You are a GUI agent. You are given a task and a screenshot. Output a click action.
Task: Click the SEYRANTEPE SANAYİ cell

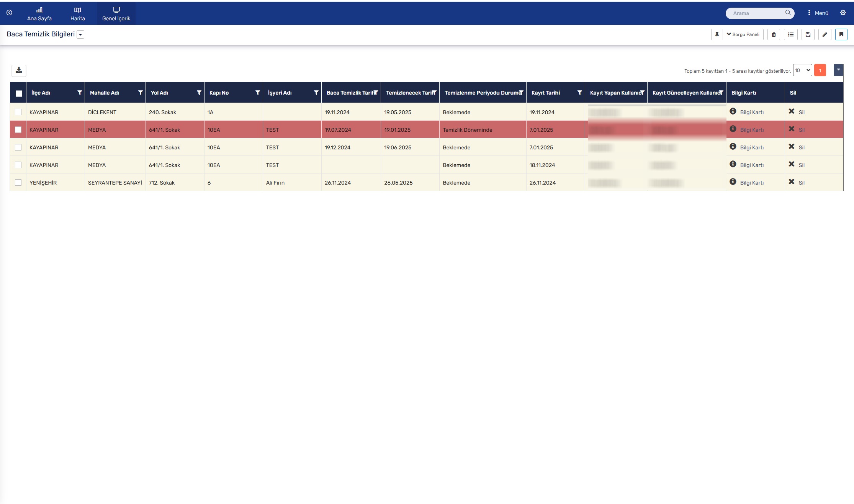pyautogui.click(x=115, y=183)
